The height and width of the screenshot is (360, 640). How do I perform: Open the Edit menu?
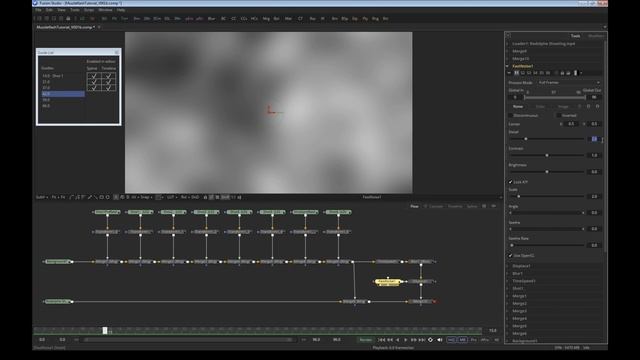pos(49,10)
